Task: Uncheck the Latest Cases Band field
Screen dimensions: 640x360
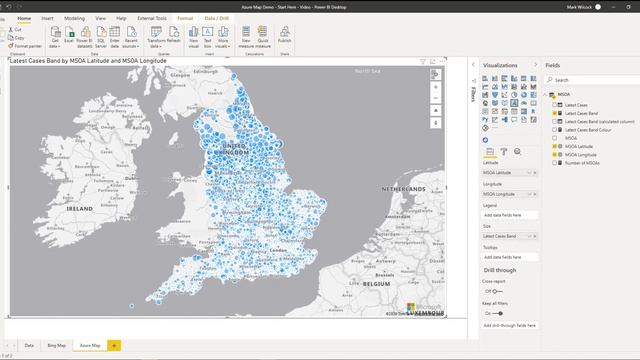Action: [554, 113]
